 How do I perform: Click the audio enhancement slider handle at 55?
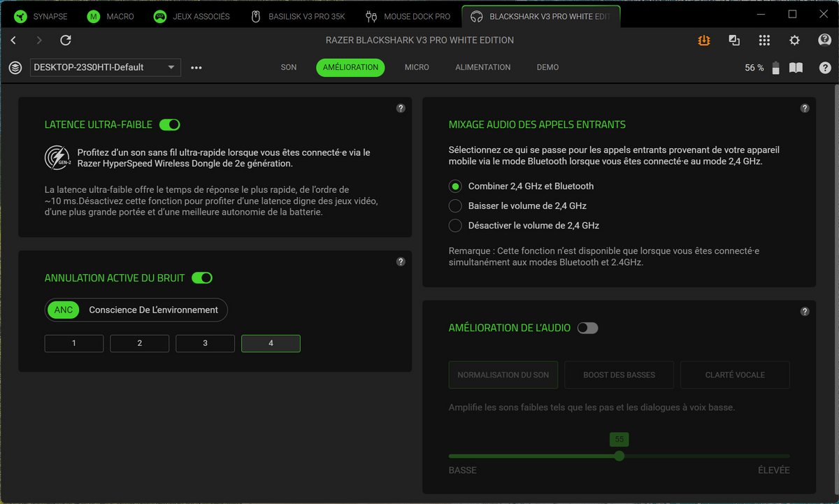click(619, 456)
